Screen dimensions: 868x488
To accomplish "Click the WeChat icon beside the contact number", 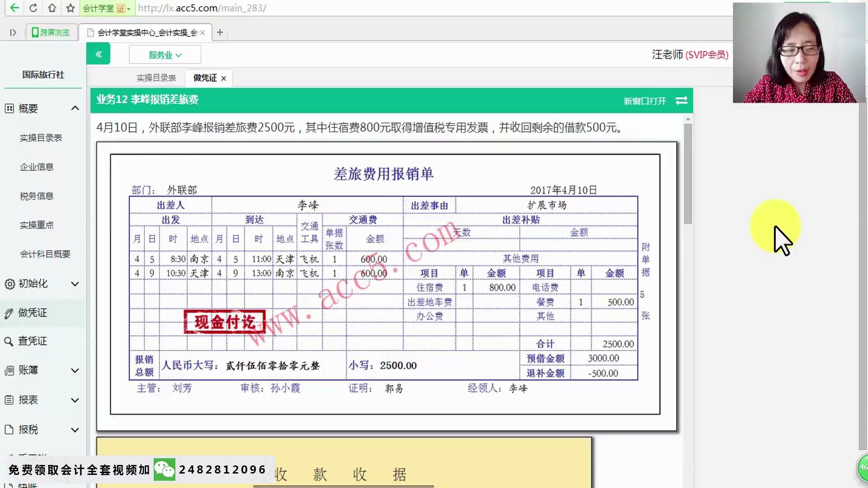I will 164,469.
